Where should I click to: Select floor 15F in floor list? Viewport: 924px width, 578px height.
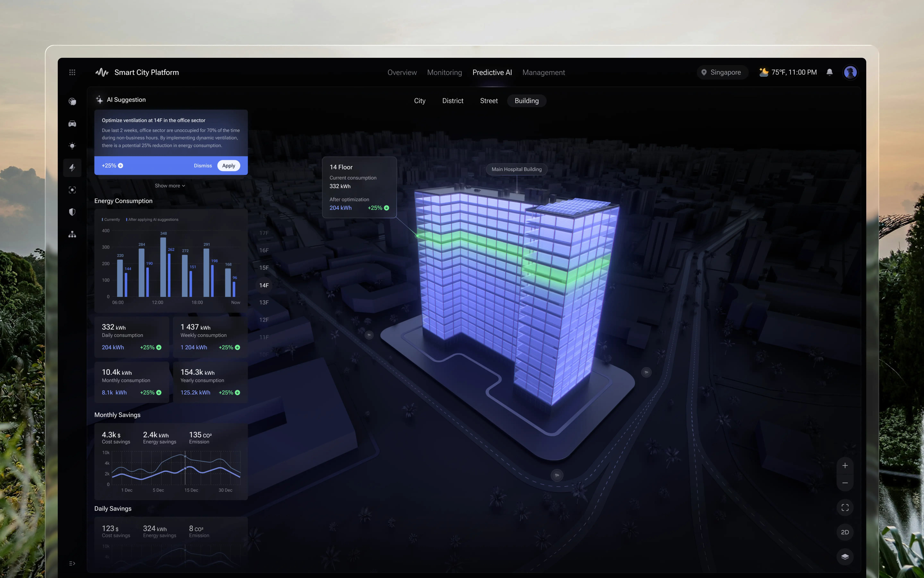(264, 268)
